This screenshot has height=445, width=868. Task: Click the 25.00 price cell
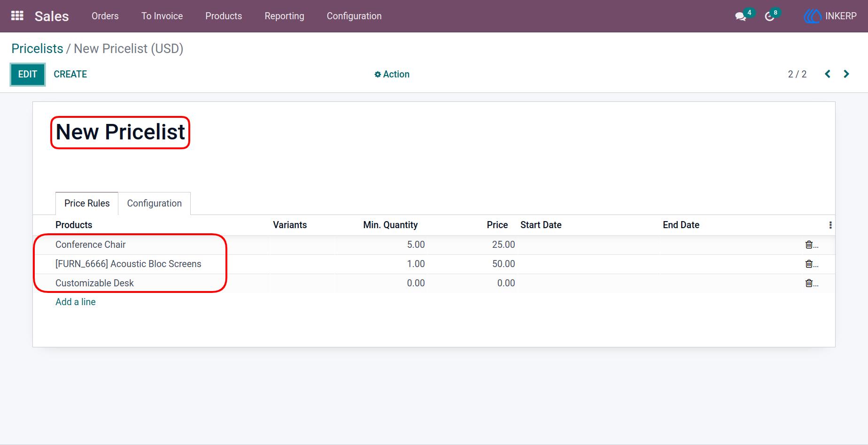coord(504,245)
